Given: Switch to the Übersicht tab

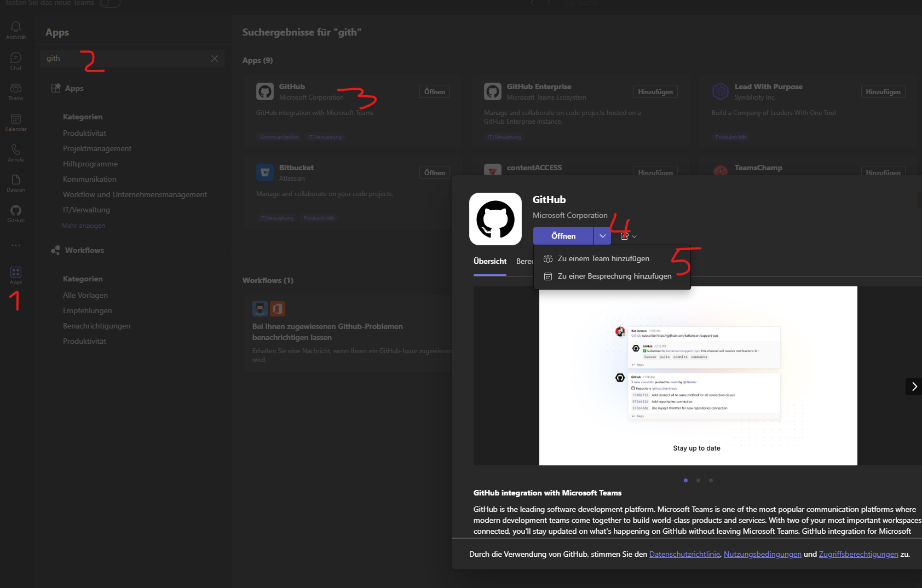Looking at the screenshot, I should click(x=490, y=261).
